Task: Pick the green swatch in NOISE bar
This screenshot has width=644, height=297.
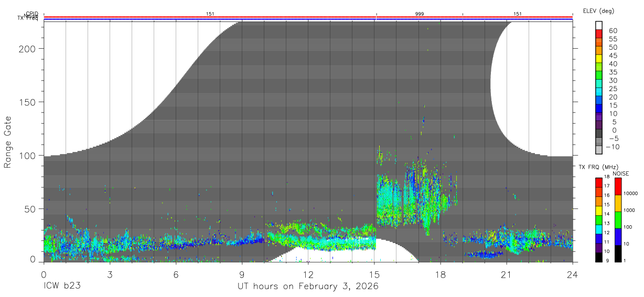Action: point(618,220)
